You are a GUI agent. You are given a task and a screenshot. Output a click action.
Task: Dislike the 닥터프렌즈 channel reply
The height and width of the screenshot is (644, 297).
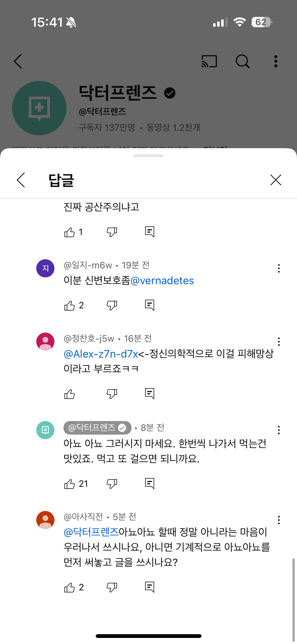[x=112, y=484]
